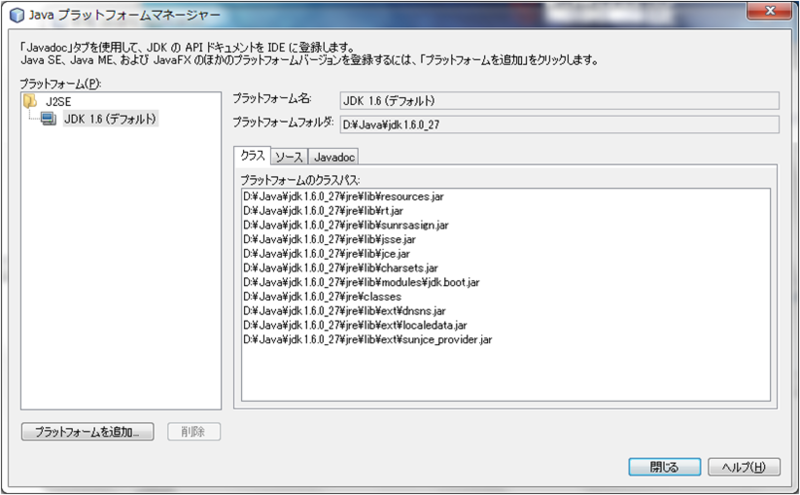The height and width of the screenshot is (495, 800).
Task: Select the jre\classes classpath entry
Action: click(322, 296)
